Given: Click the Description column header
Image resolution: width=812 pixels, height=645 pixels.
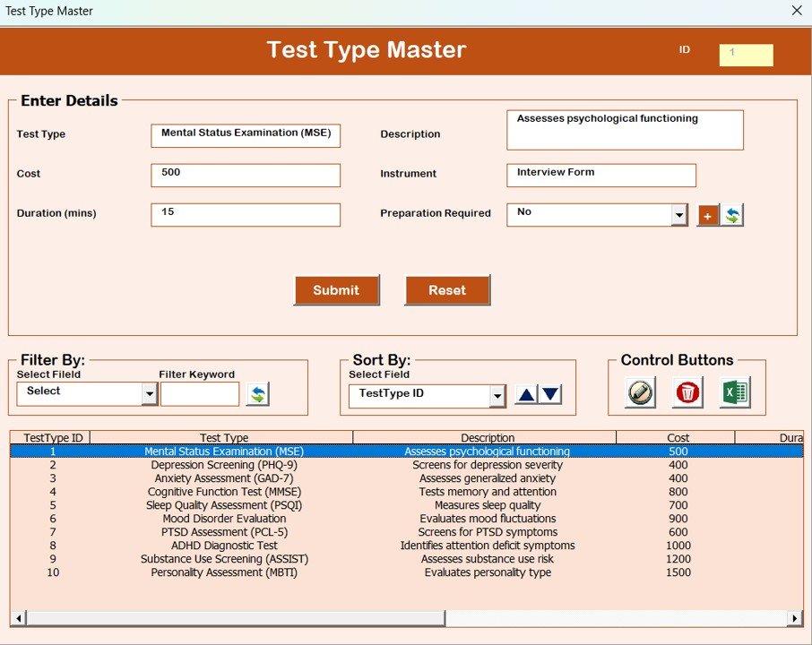Looking at the screenshot, I should tap(486, 437).
